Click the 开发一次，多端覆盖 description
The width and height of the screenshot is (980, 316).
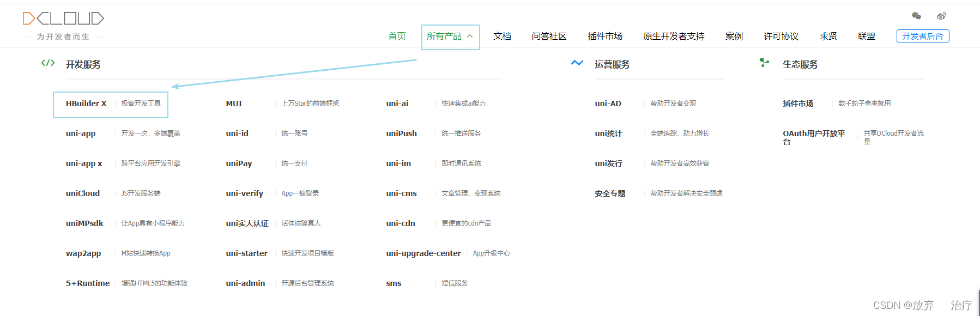[150, 133]
